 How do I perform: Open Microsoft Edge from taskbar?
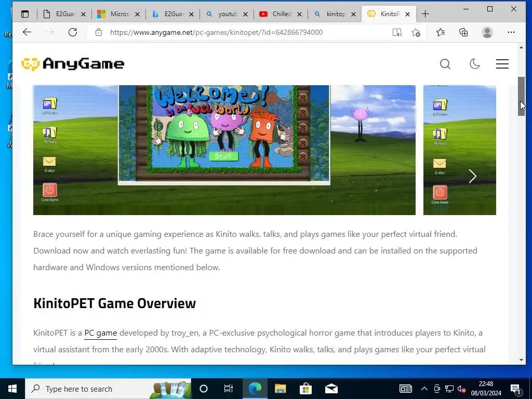[x=255, y=389]
